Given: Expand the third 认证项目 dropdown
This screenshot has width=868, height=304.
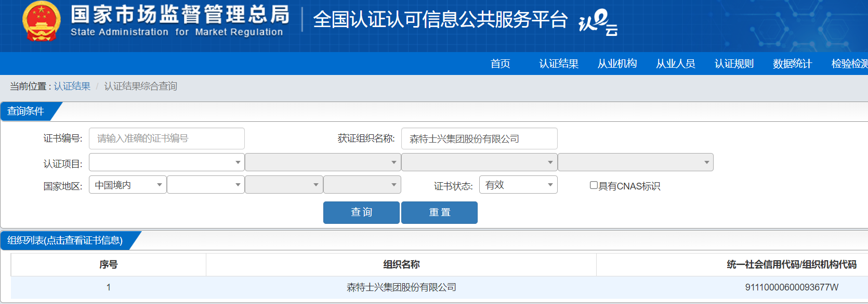Looking at the screenshot, I should [x=479, y=162].
